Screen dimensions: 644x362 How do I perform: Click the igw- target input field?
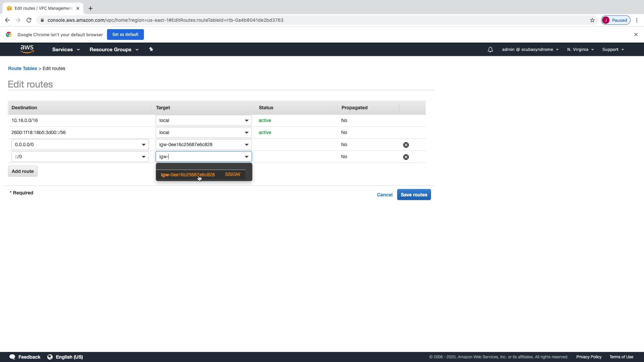coord(200,157)
